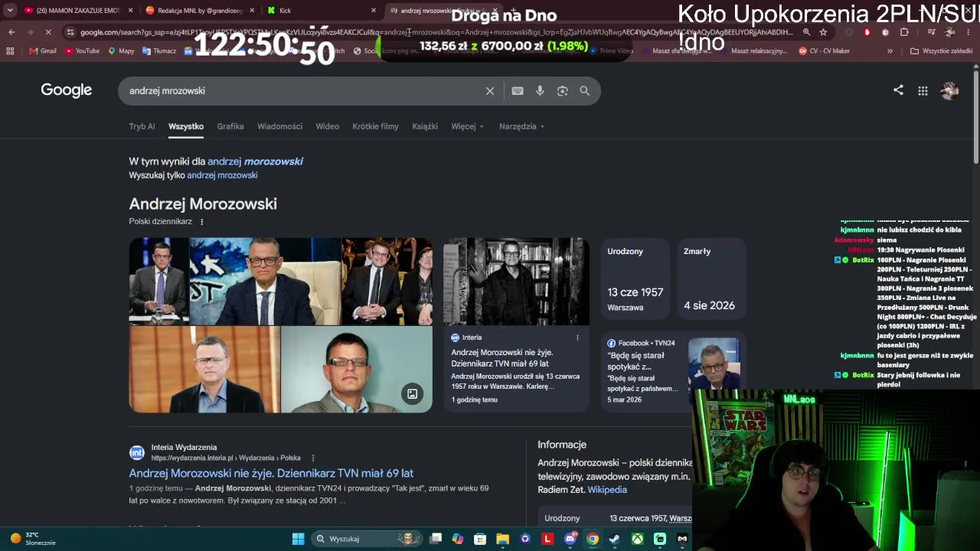Show hidden bookmarks with the chevron
Viewport: 980px width, 551px height.
tap(890, 51)
